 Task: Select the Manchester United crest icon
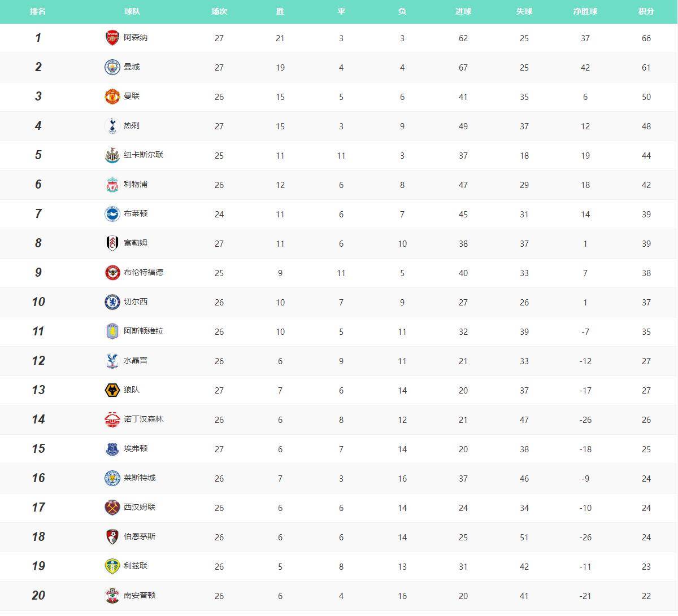(112, 97)
